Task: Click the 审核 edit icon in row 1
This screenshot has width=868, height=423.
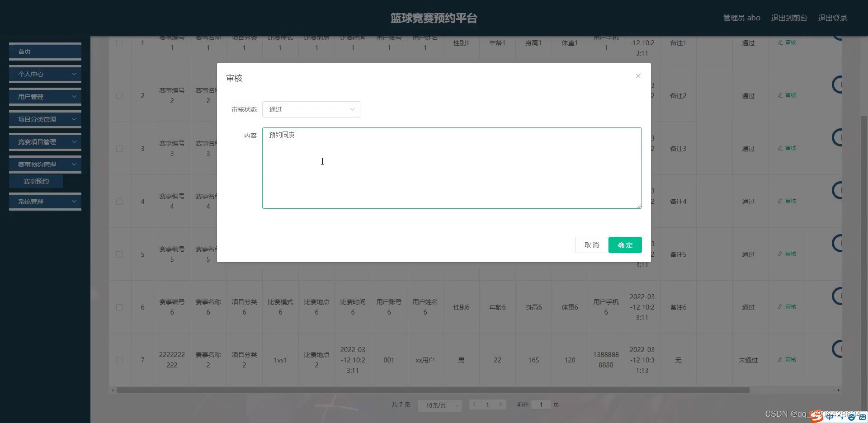Action: 787,42
